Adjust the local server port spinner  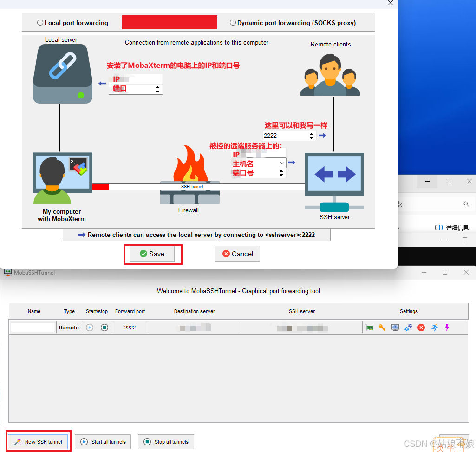(157, 89)
